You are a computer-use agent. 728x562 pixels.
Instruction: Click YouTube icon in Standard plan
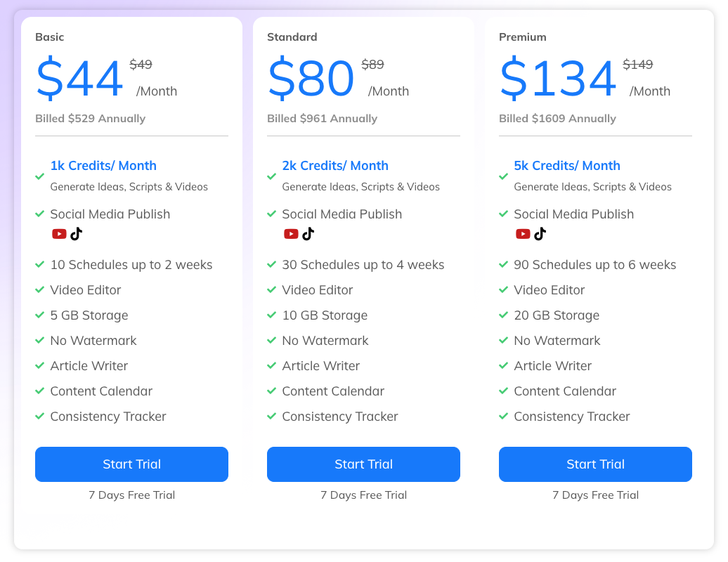point(291,234)
